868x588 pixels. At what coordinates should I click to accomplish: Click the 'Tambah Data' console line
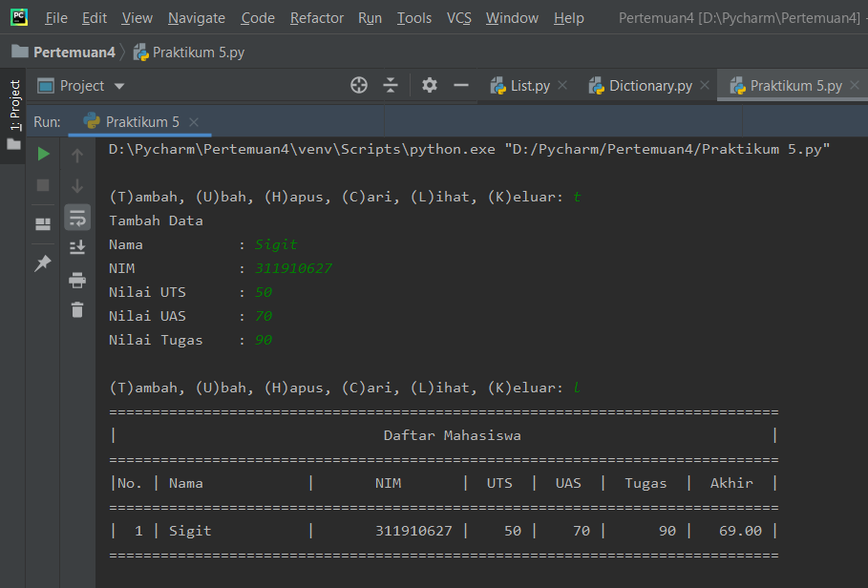[156, 220]
